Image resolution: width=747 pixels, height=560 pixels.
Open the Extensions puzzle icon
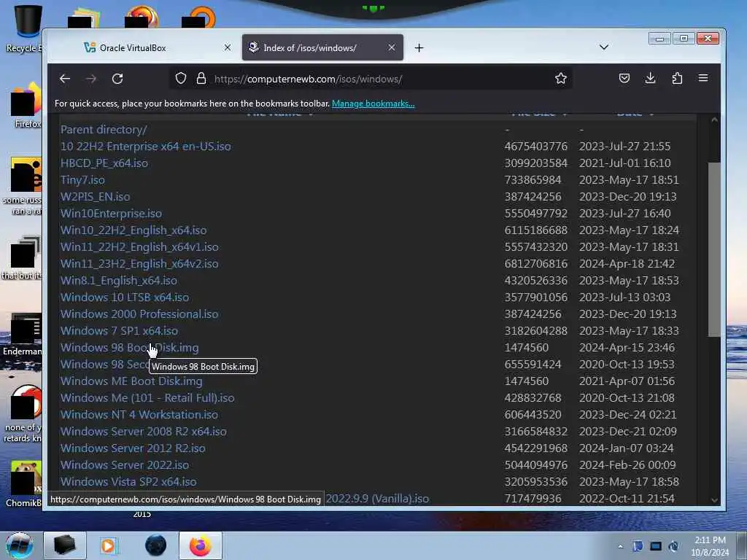[x=677, y=78]
